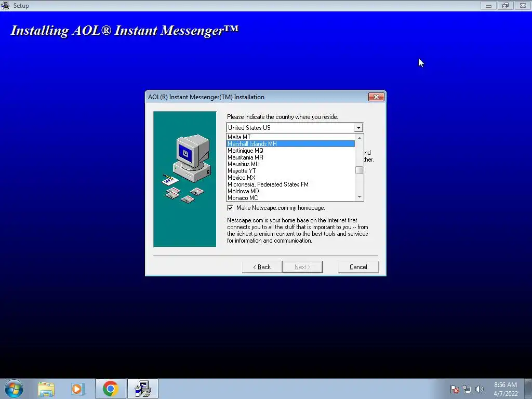Image resolution: width=532 pixels, height=399 pixels.
Task: Select Malta MT from the list
Action: click(x=291, y=137)
